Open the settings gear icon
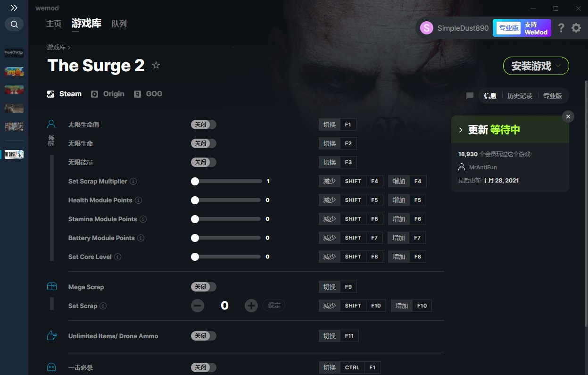Screen dimensions: 588x375 coord(576,28)
